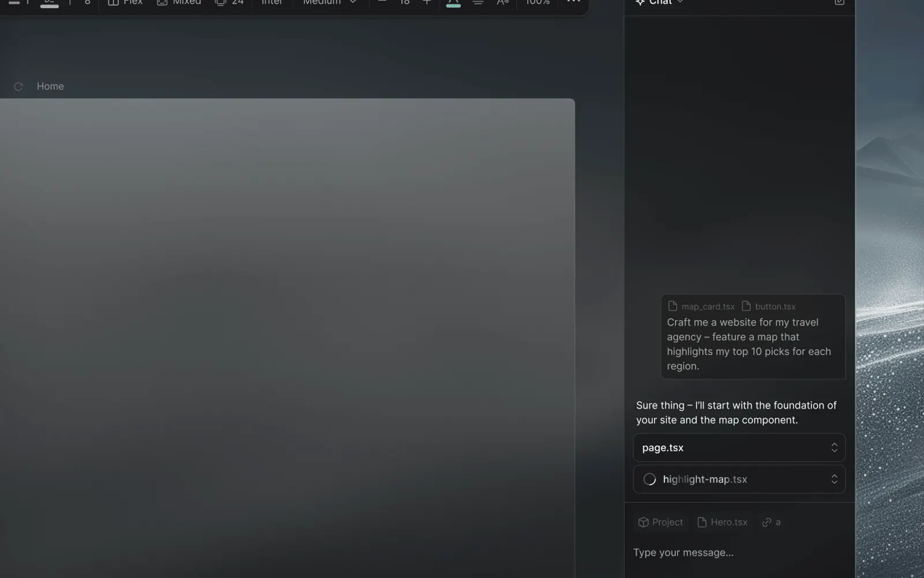Click the assistant's Sure thing reply text
Image resolution: width=924 pixels, height=578 pixels.
coord(736,413)
